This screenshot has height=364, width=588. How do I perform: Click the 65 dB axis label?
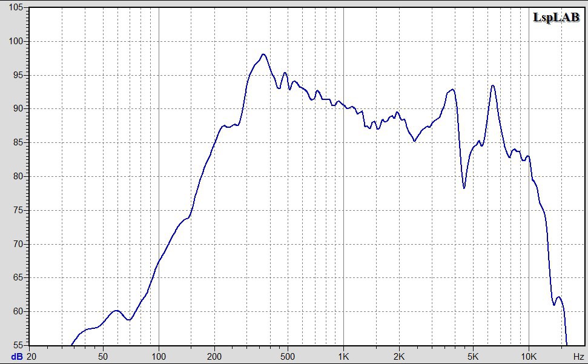[18, 278]
